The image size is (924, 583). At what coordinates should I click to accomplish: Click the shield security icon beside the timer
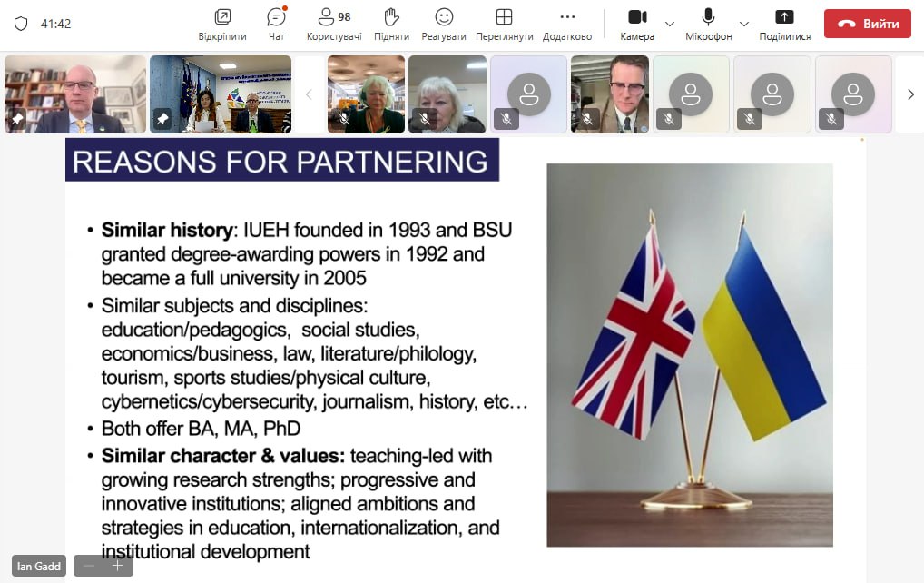pos(21,24)
